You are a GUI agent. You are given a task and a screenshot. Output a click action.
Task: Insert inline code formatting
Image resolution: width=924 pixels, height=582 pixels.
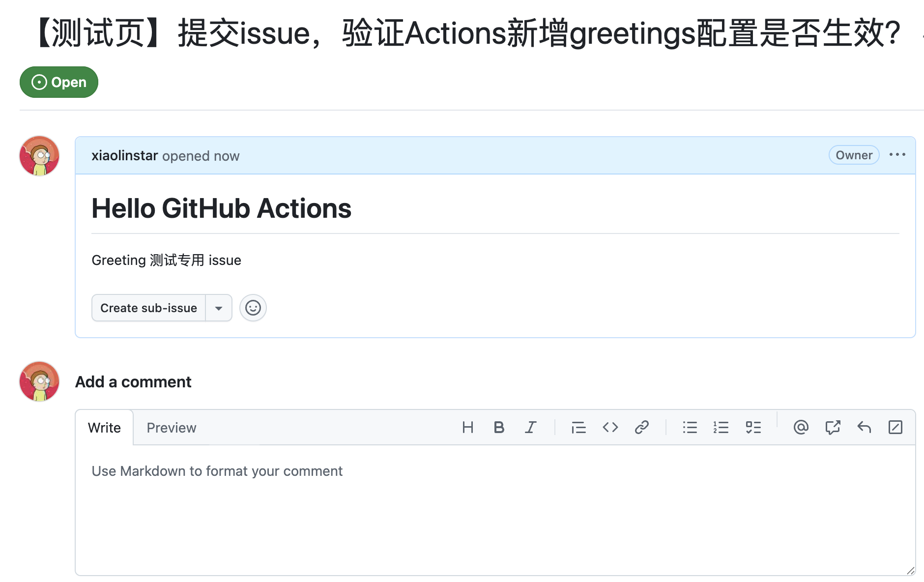point(610,427)
